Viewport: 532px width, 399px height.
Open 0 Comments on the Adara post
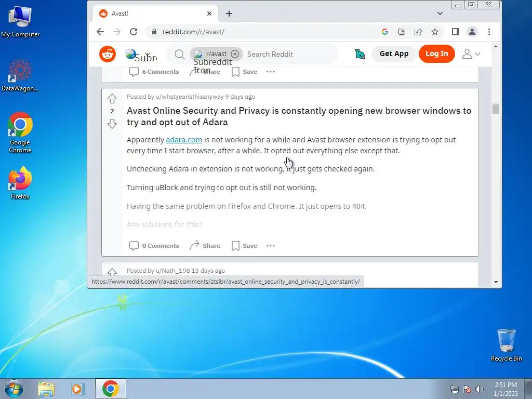click(154, 246)
